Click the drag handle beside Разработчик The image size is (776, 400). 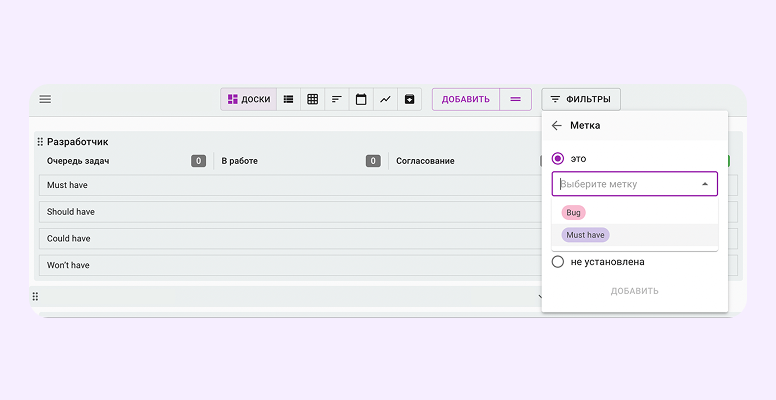tap(40, 142)
